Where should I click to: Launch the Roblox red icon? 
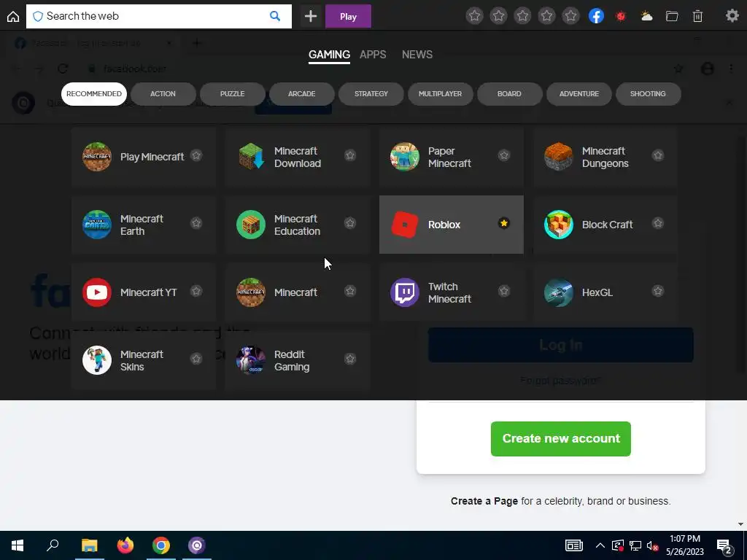[404, 225]
